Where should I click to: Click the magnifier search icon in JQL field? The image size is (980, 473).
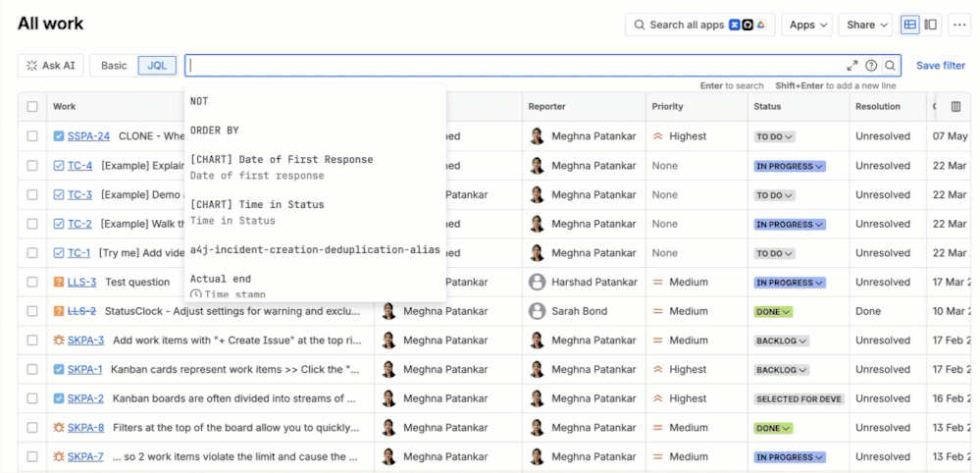click(890, 66)
